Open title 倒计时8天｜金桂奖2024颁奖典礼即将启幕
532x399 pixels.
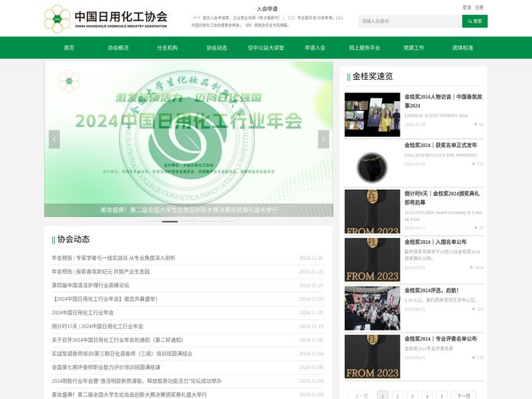tap(442, 198)
